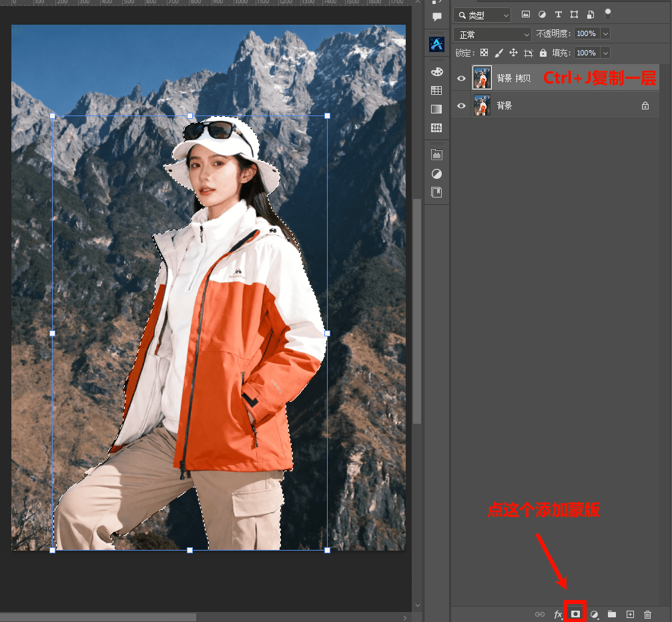This screenshot has width=672, height=622.
Task: Select the 背景 拷贝 layer thumbnail
Action: coord(482,78)
